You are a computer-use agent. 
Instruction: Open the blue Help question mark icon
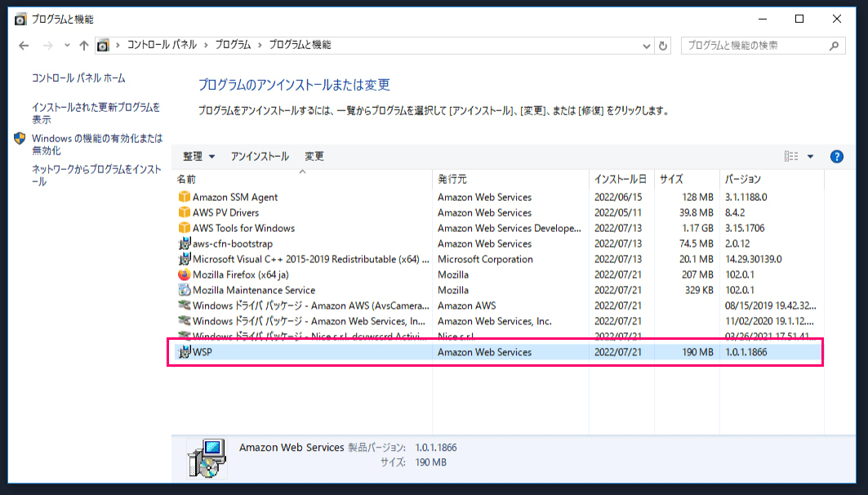836,156
